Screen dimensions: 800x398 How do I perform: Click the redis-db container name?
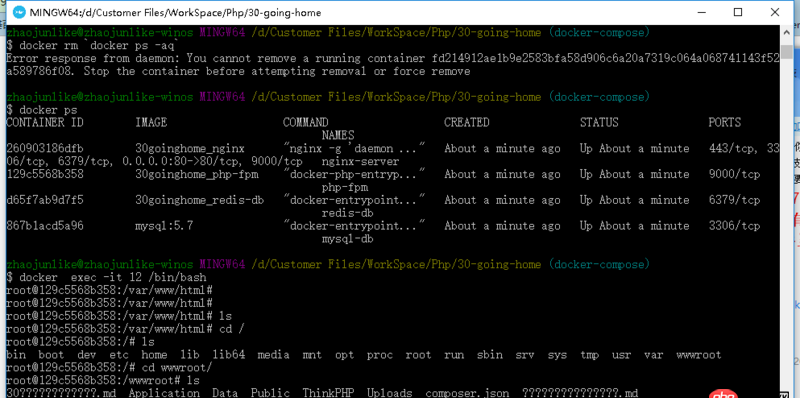click(x=347, y=213)
